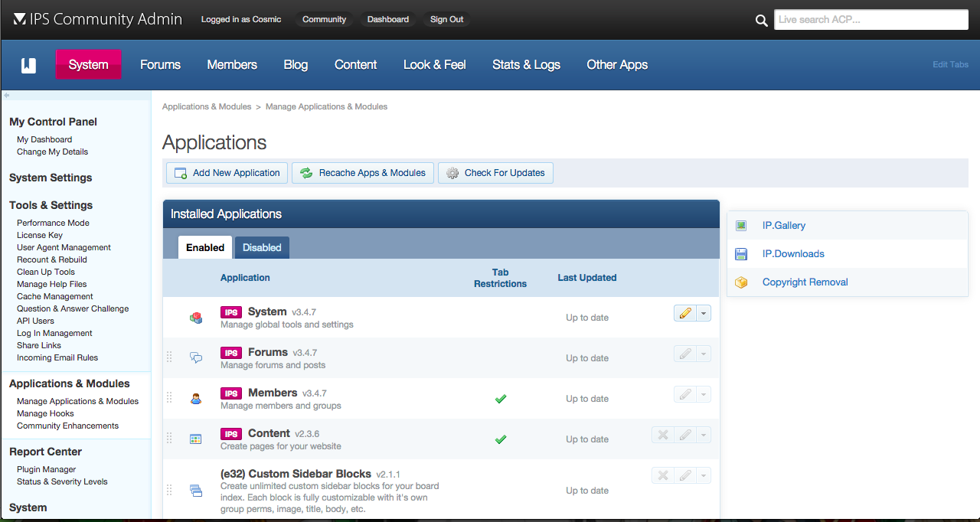Expand the System Settings sidebar section
The image size is (980, 522).
[x=51, y=178]
